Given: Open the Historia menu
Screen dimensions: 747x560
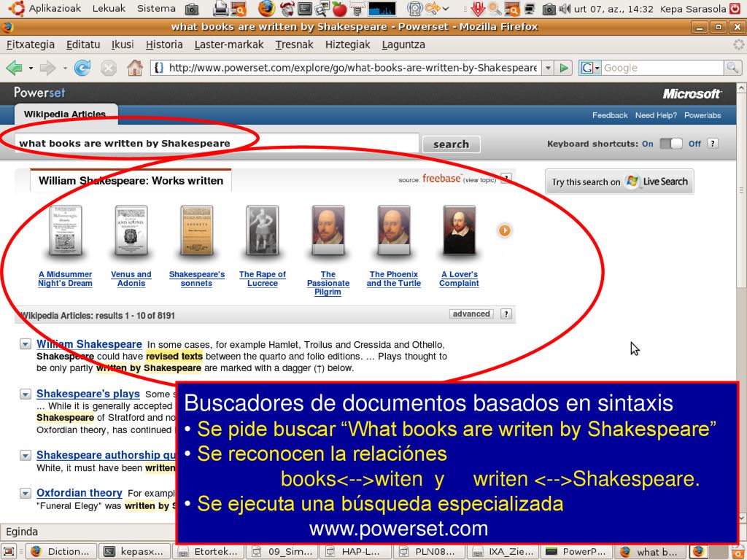Looking at the screenshot, I should pyautogui.click(x=164, y=44).
